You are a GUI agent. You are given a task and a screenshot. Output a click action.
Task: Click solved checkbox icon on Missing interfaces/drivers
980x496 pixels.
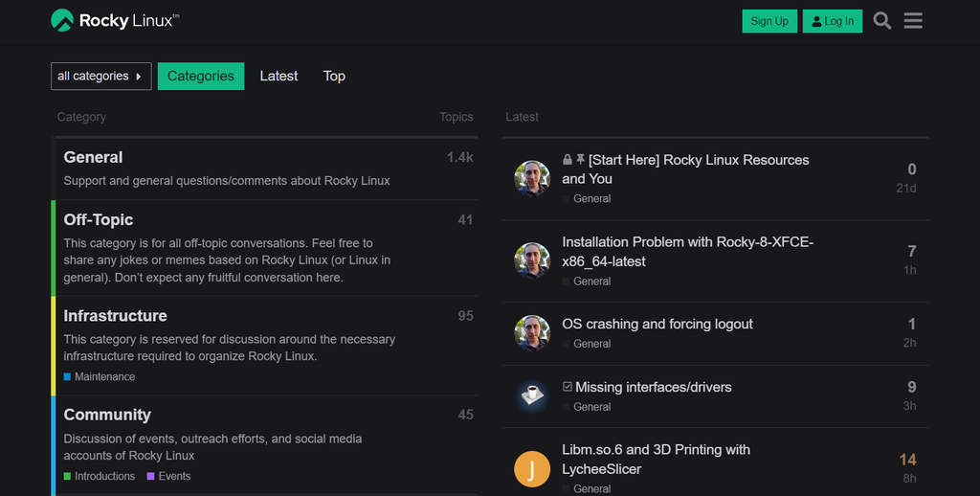[568, 387]
